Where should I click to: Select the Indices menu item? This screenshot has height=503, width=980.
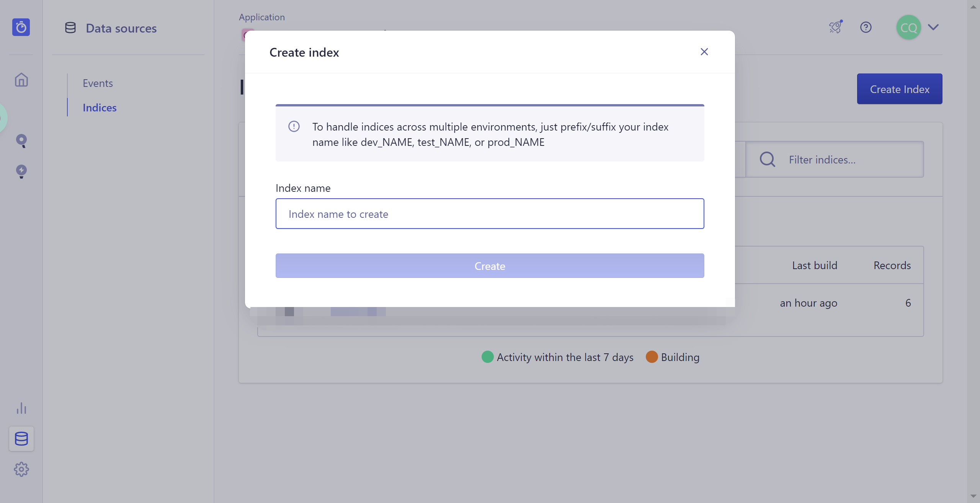100,108
